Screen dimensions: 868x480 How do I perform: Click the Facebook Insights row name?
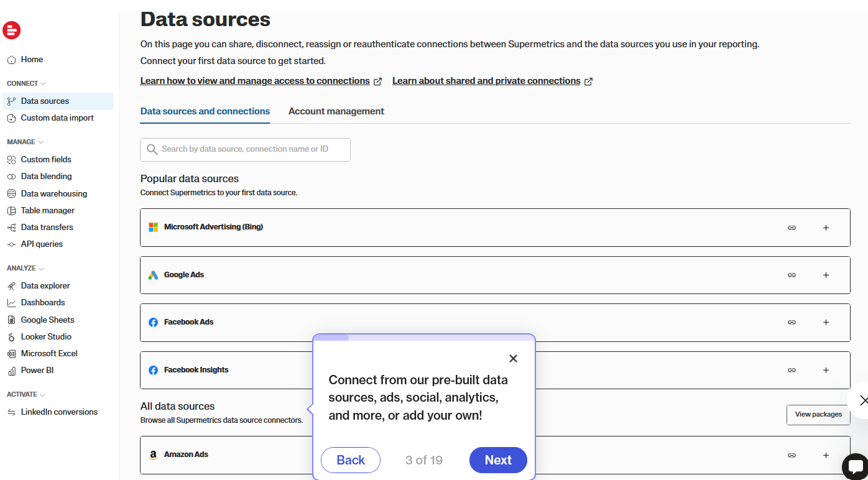tap(196, 370)
